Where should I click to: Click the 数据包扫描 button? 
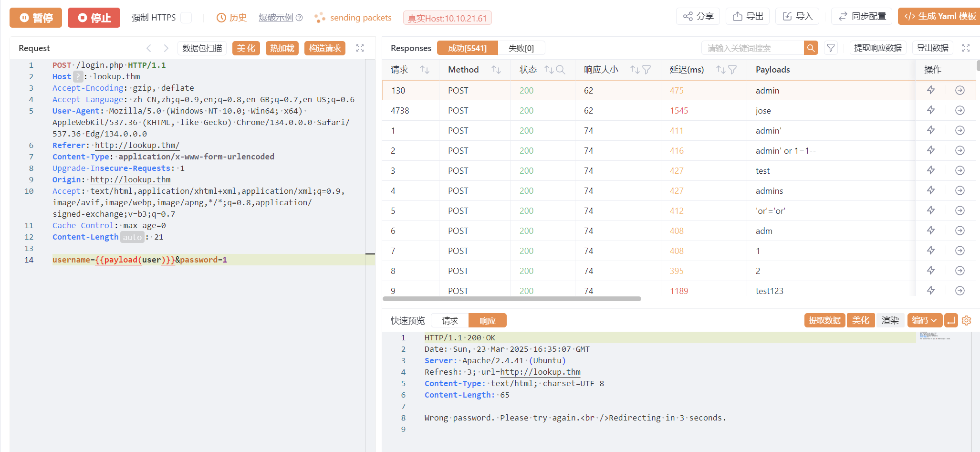[202, 48]
